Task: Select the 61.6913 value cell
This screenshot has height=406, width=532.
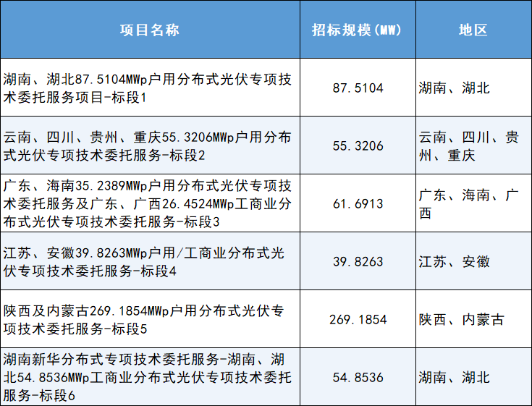Action: (x=358, y=203)
